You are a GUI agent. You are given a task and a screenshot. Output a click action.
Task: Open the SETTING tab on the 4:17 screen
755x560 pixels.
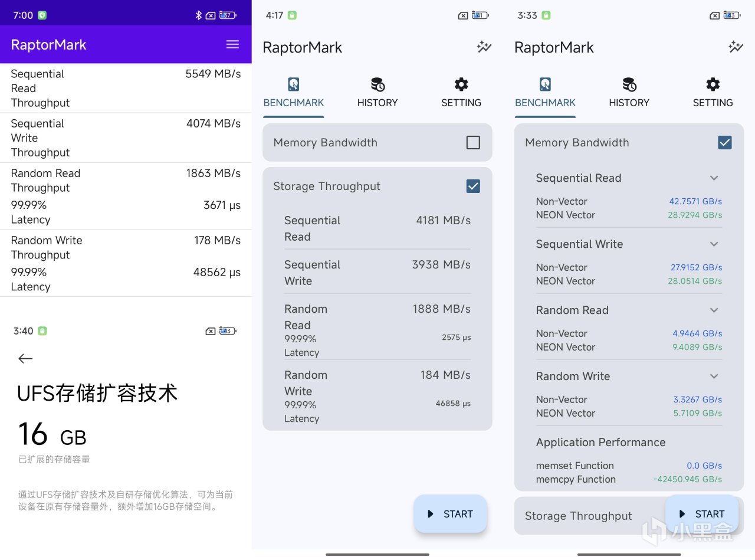point(461,93)
